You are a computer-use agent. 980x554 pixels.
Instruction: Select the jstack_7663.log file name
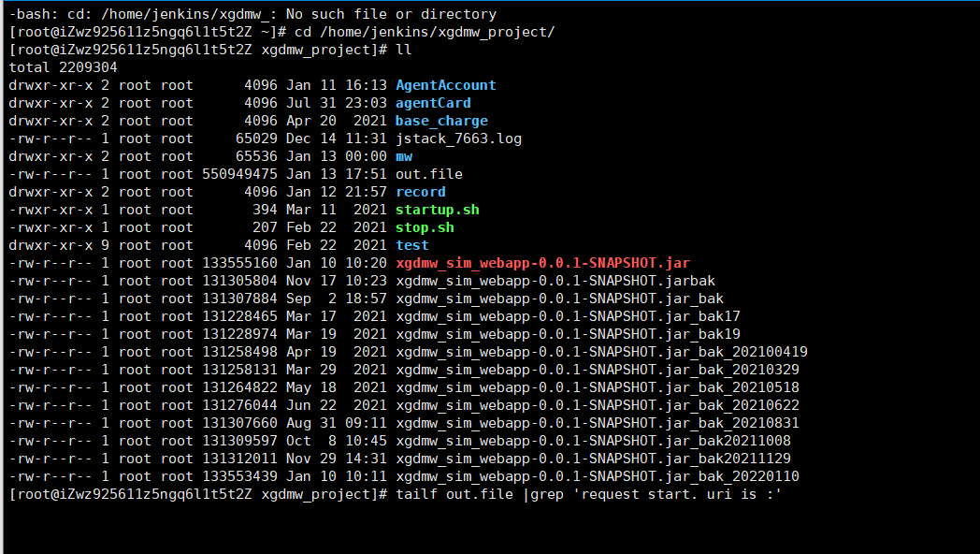coord(459,138)
